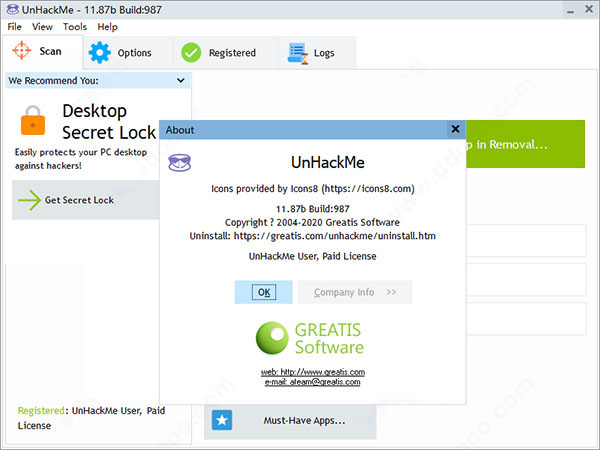Click the uninstall URL text in About

(x=335, y=236)
